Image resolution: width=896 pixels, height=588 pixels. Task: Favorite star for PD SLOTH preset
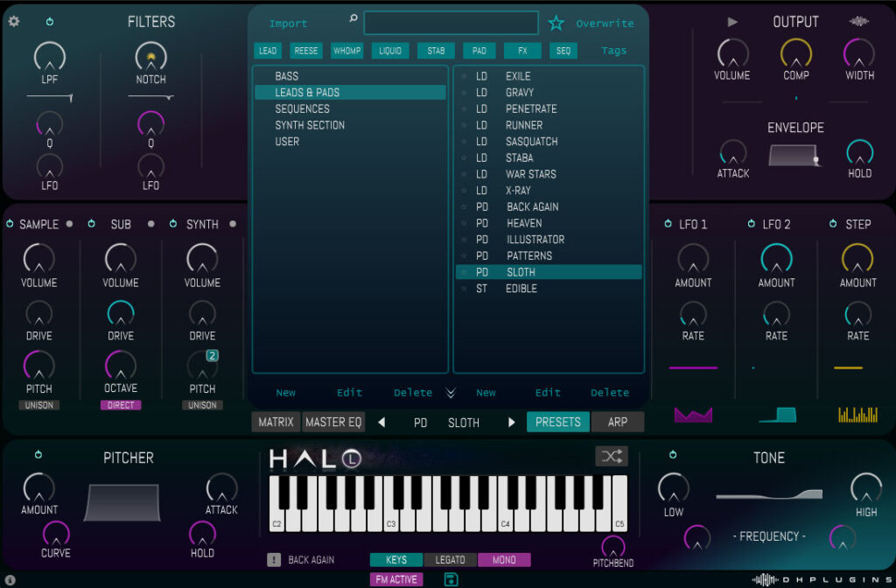464,272
